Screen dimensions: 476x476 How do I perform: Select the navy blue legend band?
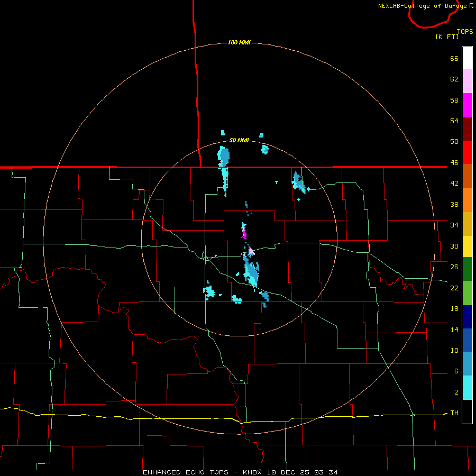pyautogui.click(x=467, y=317)
